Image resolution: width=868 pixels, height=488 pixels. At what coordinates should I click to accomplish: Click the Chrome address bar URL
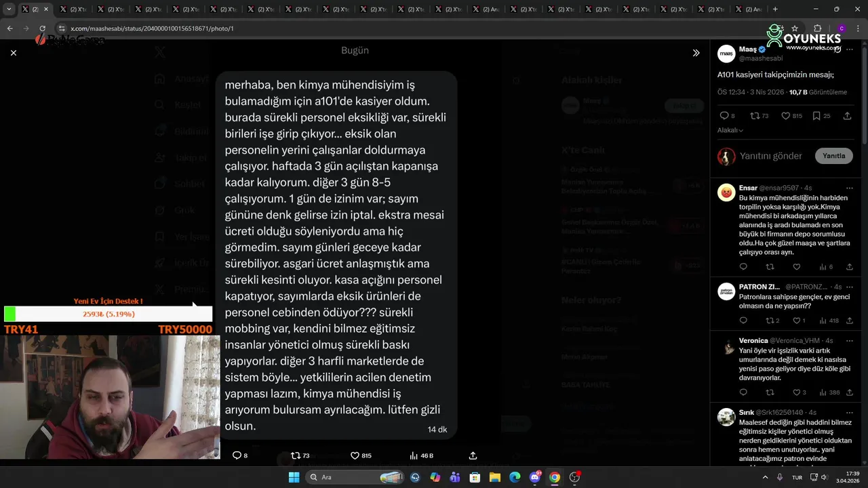point(152,28)
